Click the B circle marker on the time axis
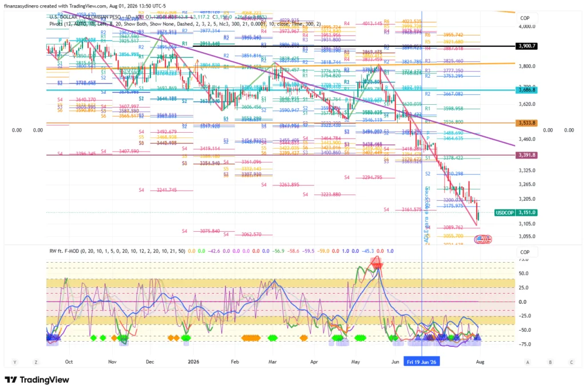 pyautogui.click(x=550, y=362)
